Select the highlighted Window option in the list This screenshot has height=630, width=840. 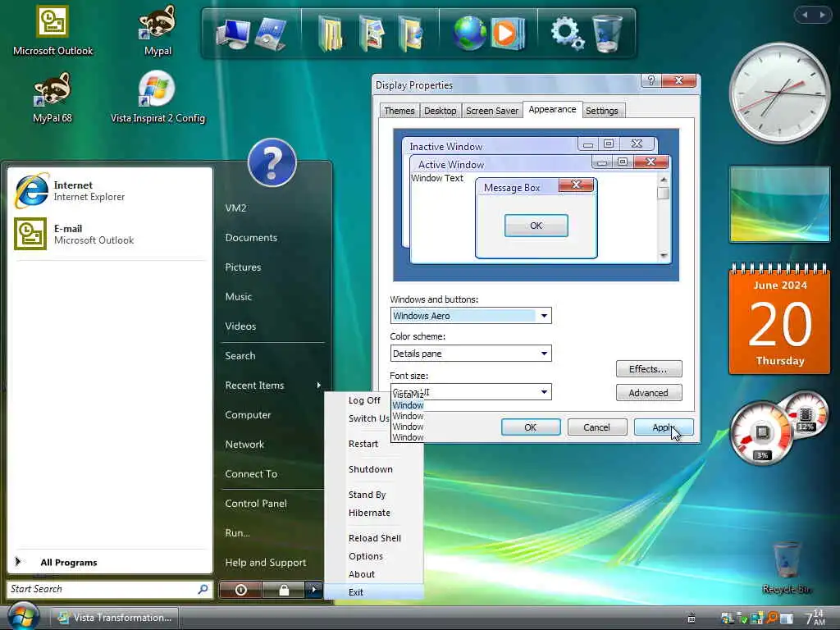408,405
